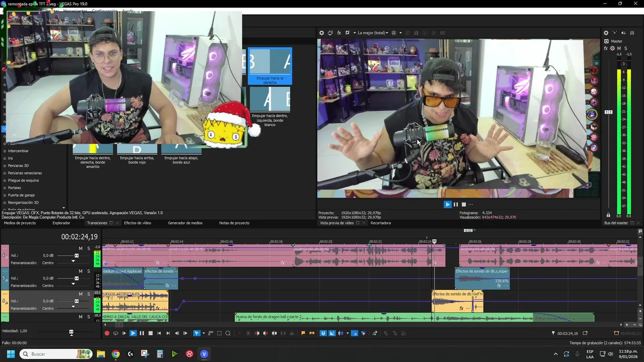The height and width of the screenshot is (362, 644).
Task: Open Windows Start menu
Action: (x=11, y=354)
